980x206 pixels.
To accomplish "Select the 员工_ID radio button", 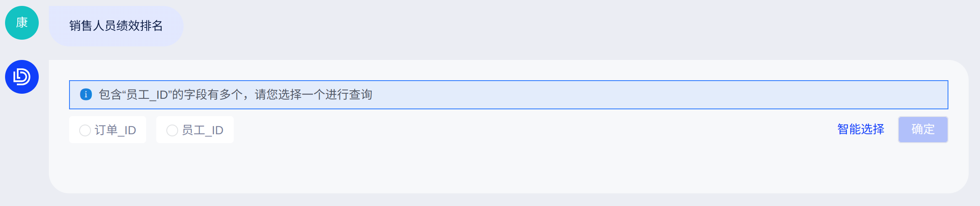I will [x=172, y=130].
